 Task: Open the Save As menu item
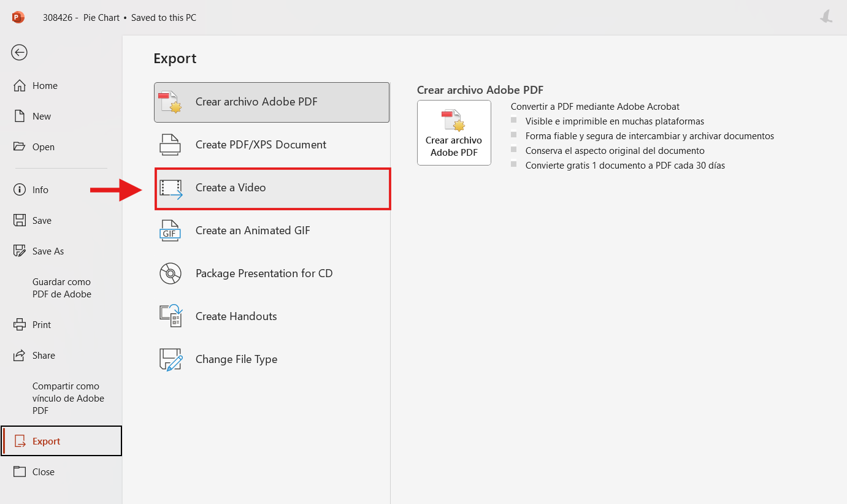tap(48, 251)
